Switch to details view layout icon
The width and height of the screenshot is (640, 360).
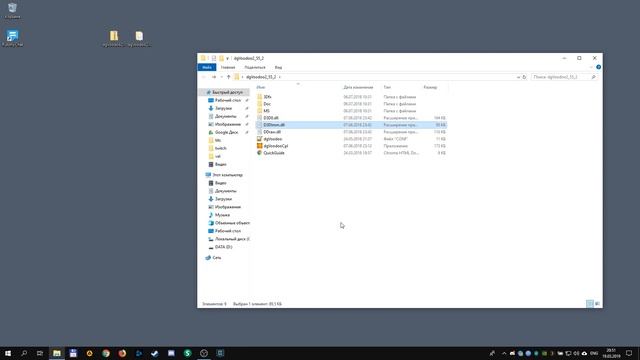(x=590, y=304)
